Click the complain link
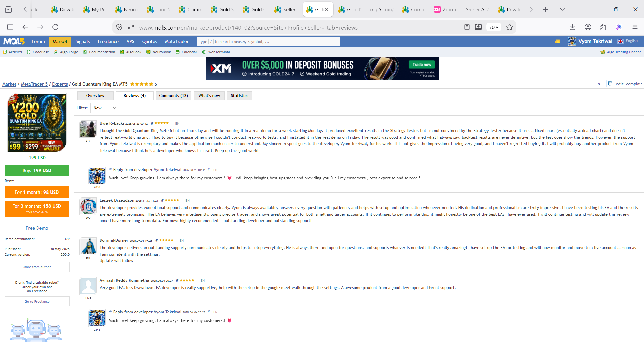Image resolution: width=644 pixels, height=342 pixels. (634, 84)
